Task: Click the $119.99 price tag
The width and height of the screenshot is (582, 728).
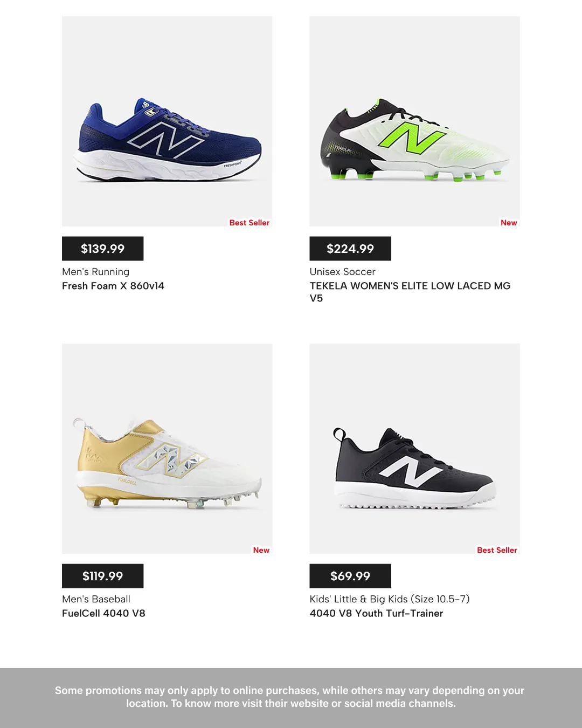Action: click(102, 576)
